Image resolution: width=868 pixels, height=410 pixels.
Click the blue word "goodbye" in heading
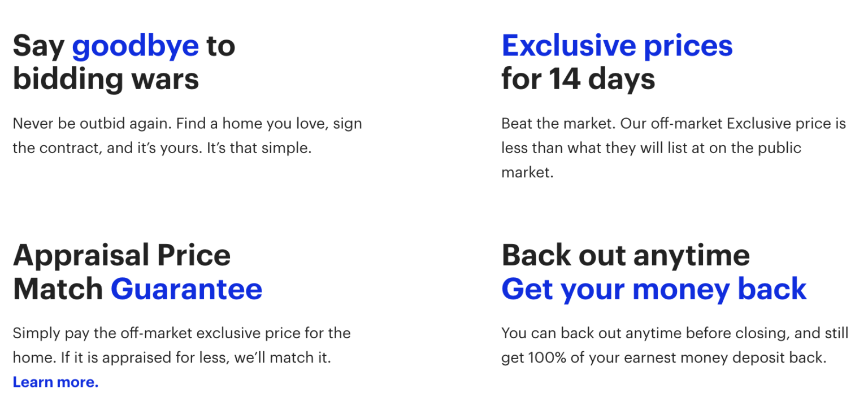pyautogui.click(x=135, y=45)
